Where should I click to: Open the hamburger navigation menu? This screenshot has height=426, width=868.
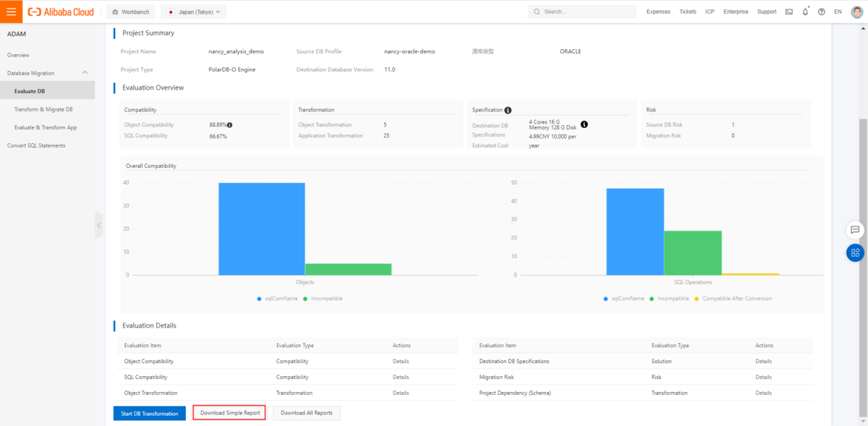(x=11, y=12)
